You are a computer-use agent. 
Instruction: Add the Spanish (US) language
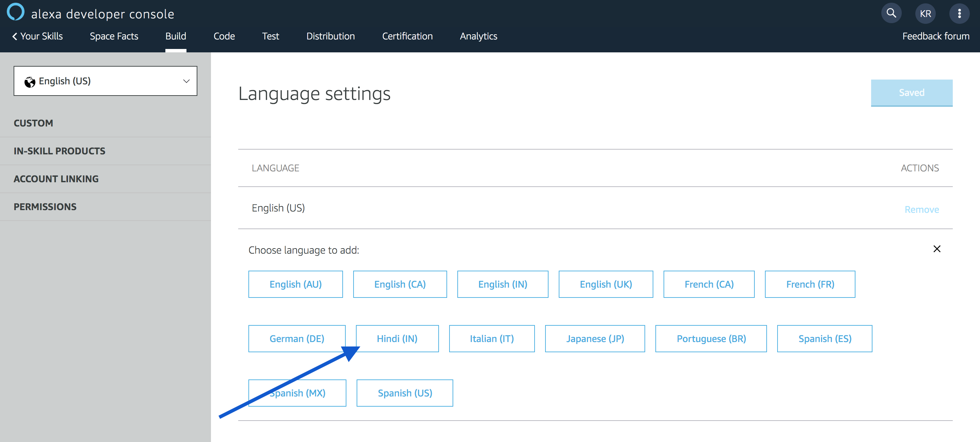click(x=405, y=393)
